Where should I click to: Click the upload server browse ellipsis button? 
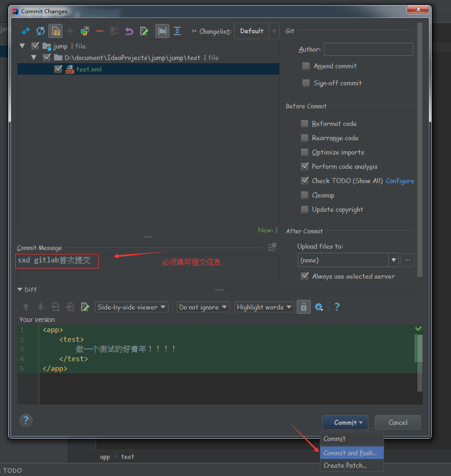click(408, 260)
